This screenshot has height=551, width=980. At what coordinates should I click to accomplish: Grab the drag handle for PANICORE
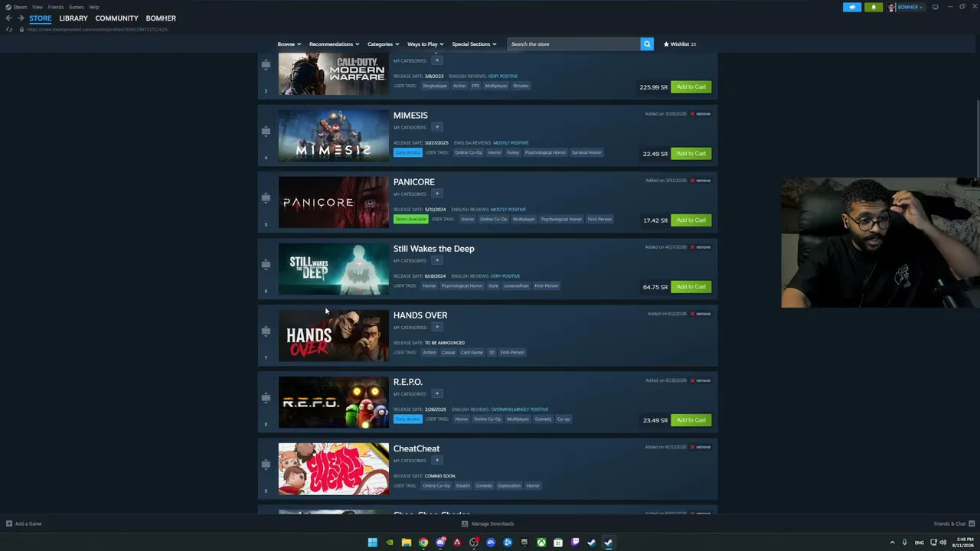point(266,197)
